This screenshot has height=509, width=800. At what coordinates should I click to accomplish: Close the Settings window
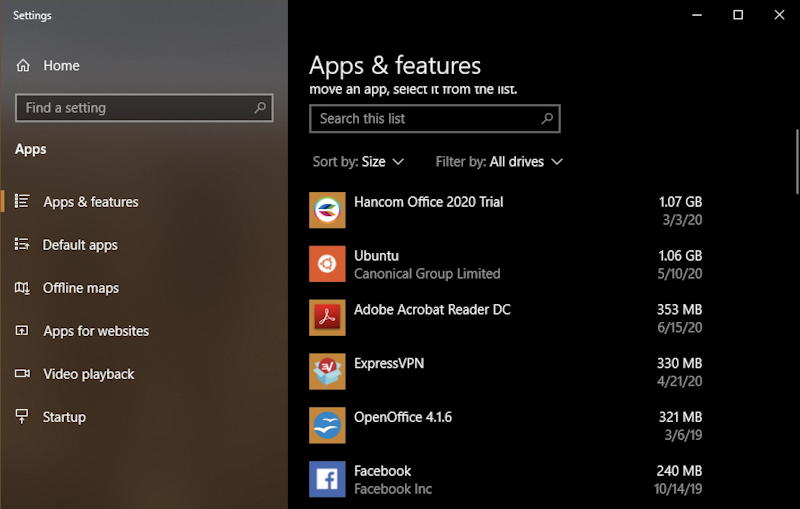(779, 15)
